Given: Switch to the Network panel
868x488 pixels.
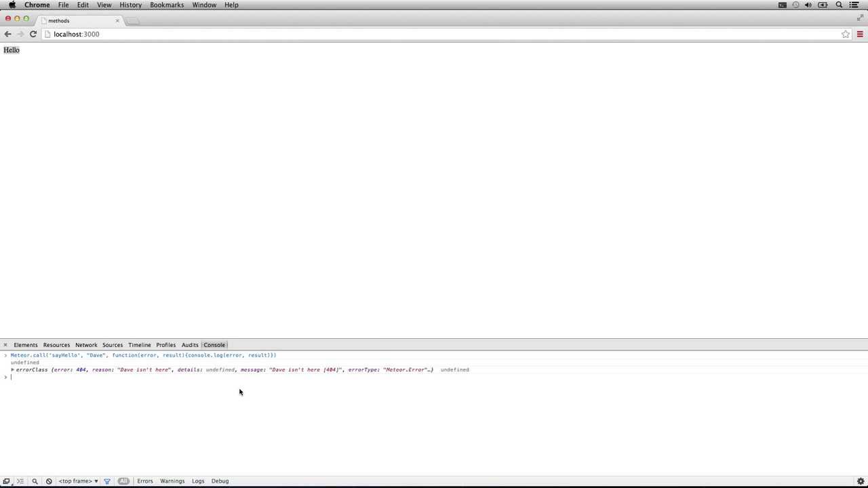Looking at the screenshot, I should 86,345.
